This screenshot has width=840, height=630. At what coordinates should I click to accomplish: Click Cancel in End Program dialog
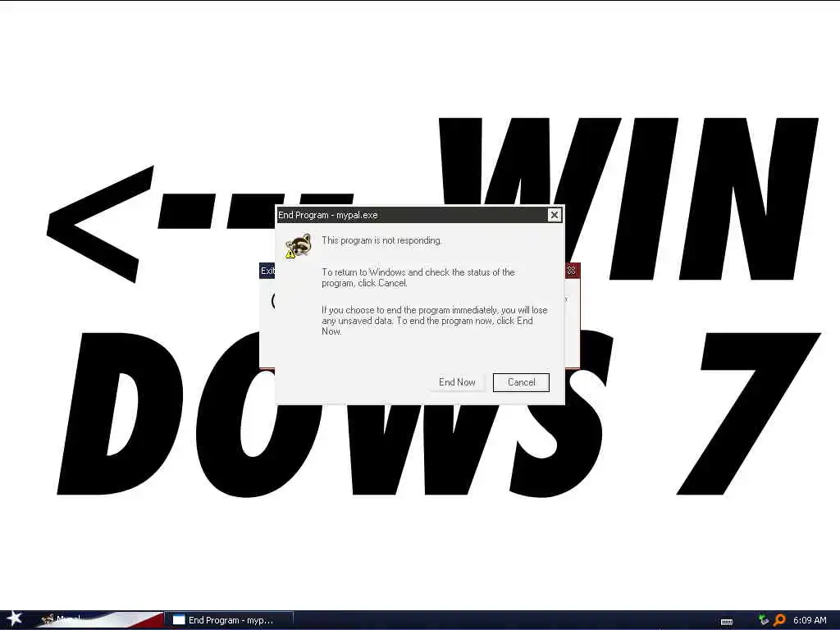click(521, 382)
